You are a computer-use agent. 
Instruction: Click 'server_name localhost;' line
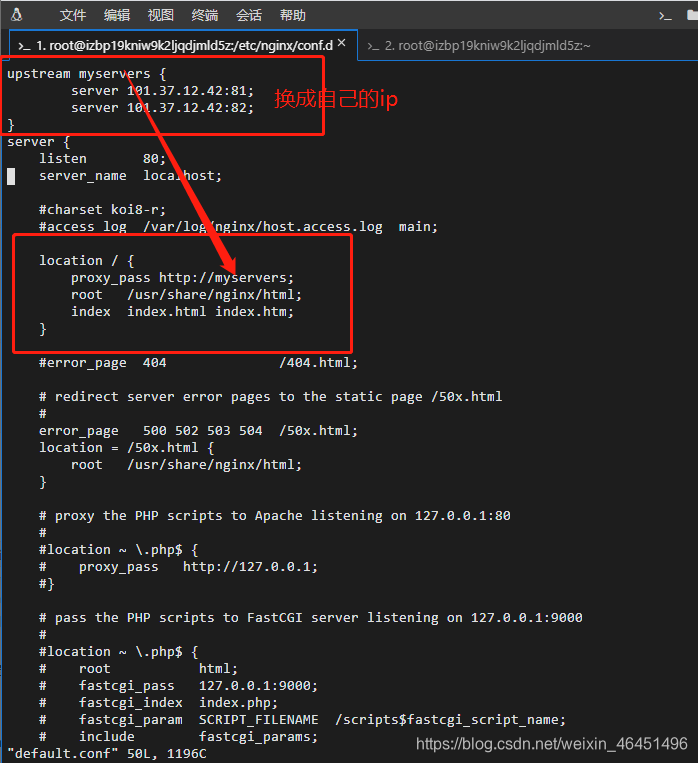click(130, 176)
